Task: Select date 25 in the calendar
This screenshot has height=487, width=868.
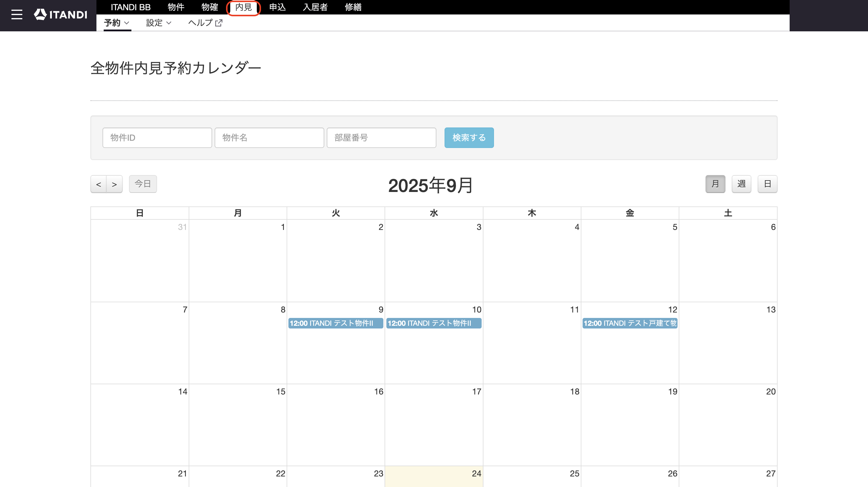Action: (x=575, y=473)
